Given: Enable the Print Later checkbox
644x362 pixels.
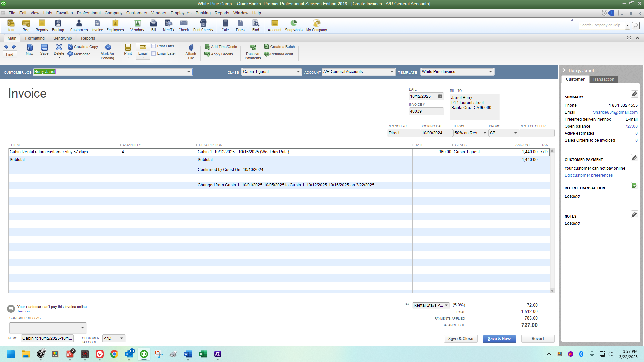Looking at the screenshot, I should [154, 46].
